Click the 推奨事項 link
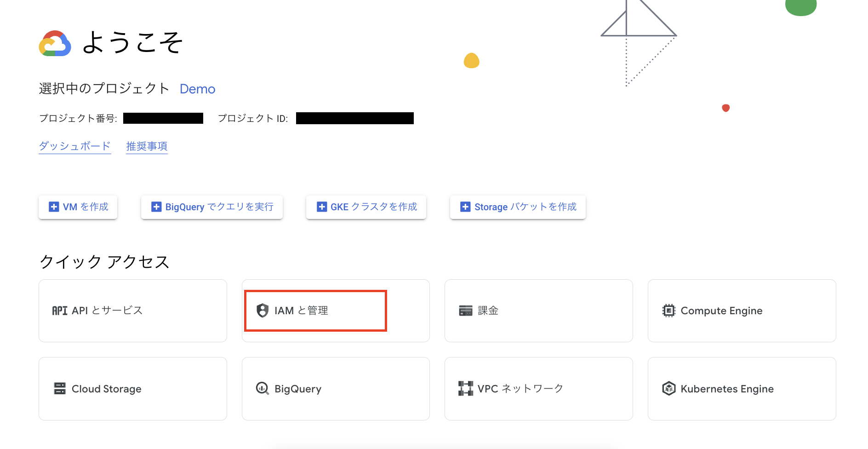Screen dimensions: 868x449 147,146
